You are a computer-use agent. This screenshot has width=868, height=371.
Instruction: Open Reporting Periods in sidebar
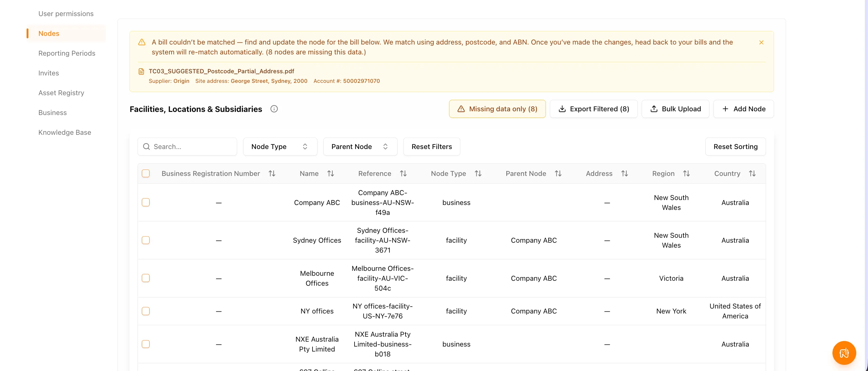click(67, 53)
